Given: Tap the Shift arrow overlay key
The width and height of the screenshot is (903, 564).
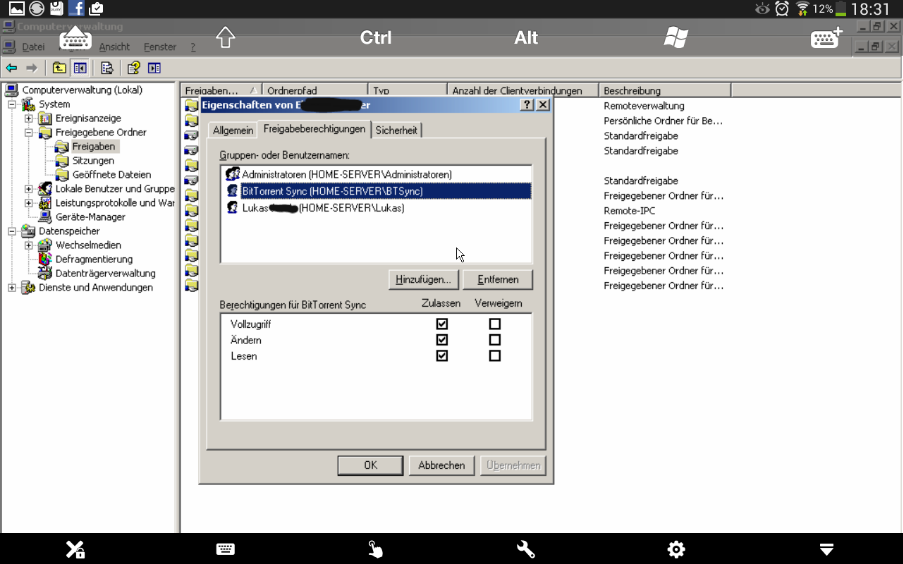Looking at the screenshot, I should [x=225, y=38].
